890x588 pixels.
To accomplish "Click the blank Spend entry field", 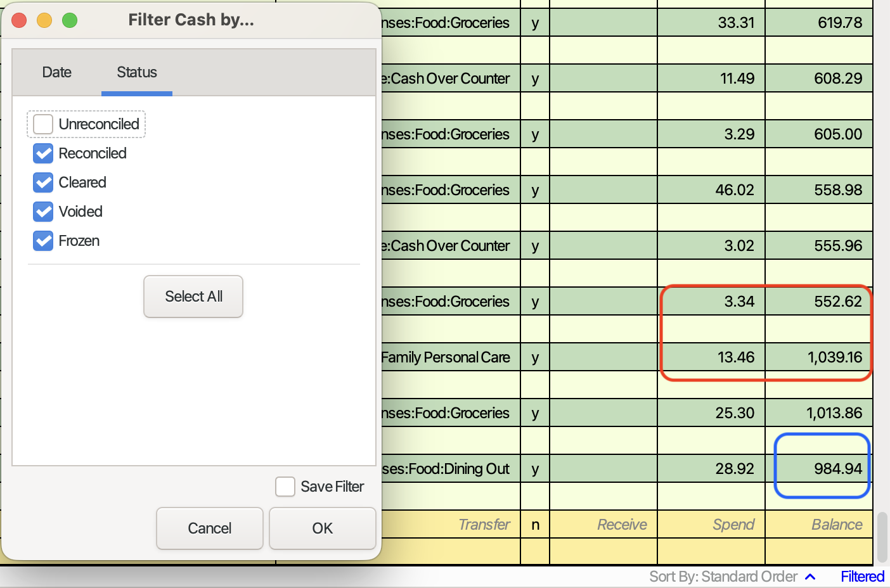I will point(711,525).
